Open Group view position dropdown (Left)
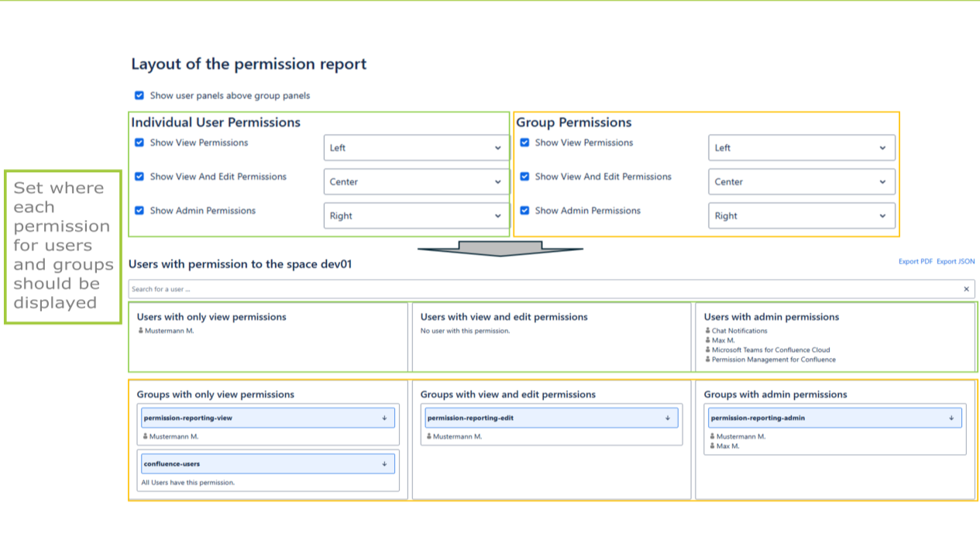The width and height of the screenshot is (980, 558). [x=802, y=148]
